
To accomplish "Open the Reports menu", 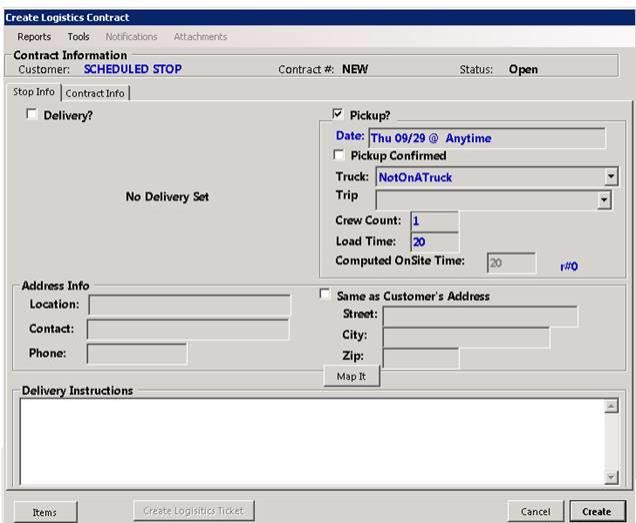I will coord(34,37).
